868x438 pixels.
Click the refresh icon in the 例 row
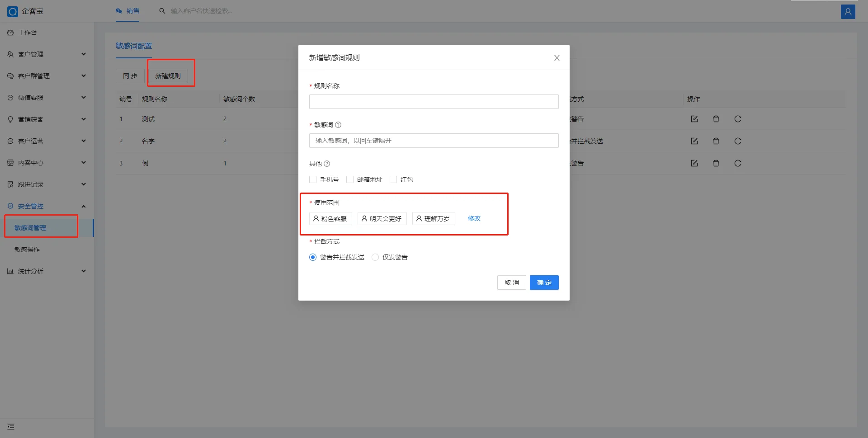point(738,163)
